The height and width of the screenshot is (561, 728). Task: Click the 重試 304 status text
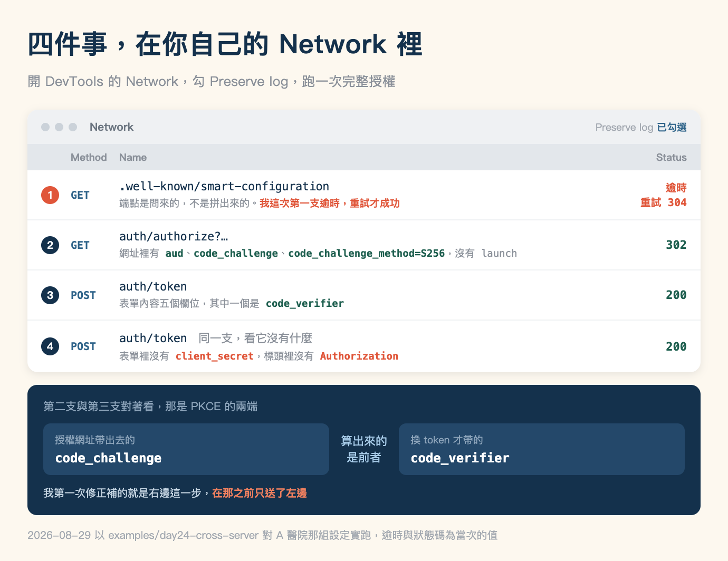point(663,202)
